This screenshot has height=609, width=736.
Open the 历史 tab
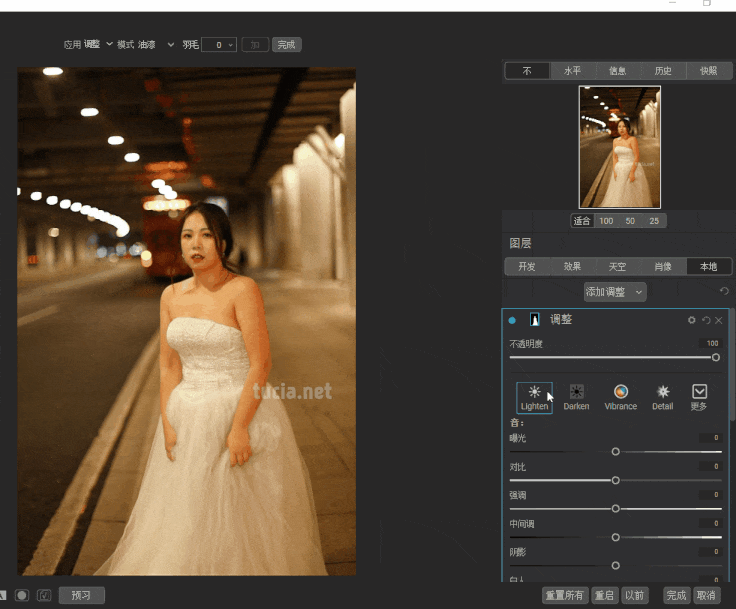point(663,71)
